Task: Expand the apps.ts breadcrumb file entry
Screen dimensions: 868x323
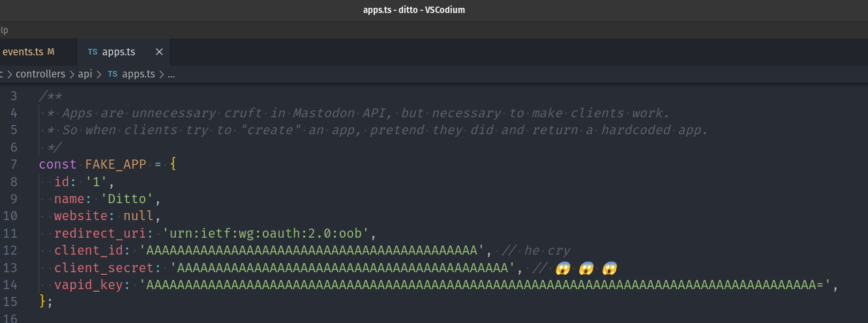Action: [138, 74]
